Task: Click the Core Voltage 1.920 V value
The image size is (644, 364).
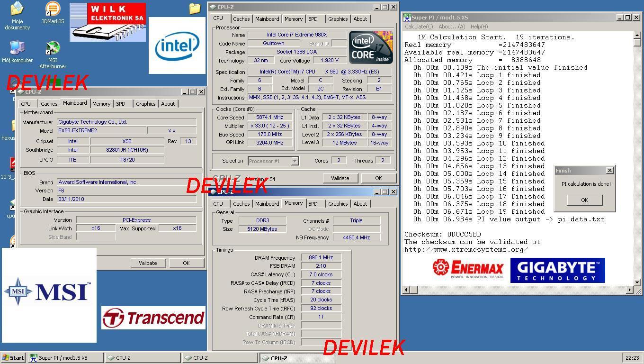Action: coord(329,60)
